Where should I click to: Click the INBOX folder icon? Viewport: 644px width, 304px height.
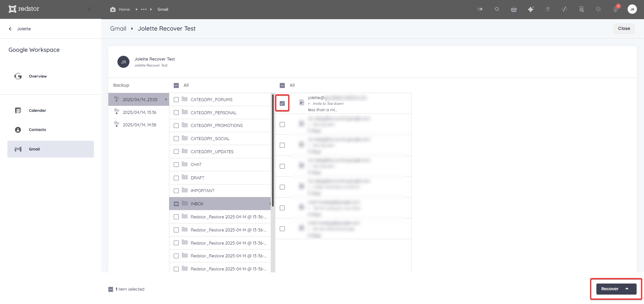pos(185,203)
